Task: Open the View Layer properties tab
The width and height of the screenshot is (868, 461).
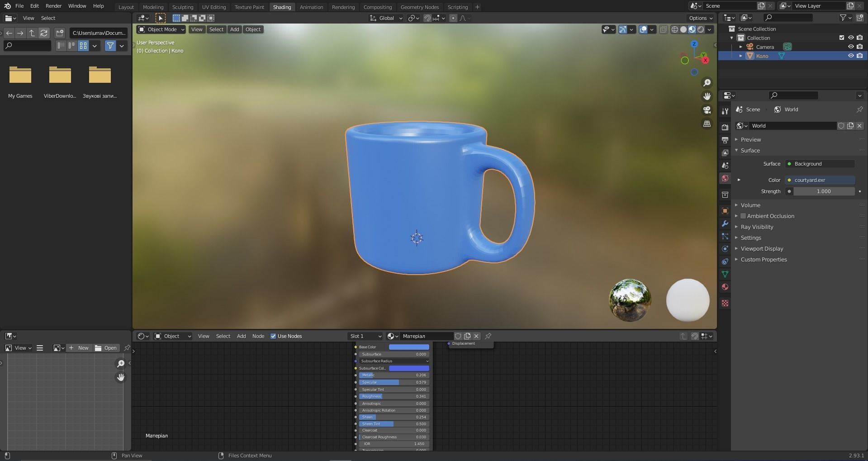Action: pos(725,153)
